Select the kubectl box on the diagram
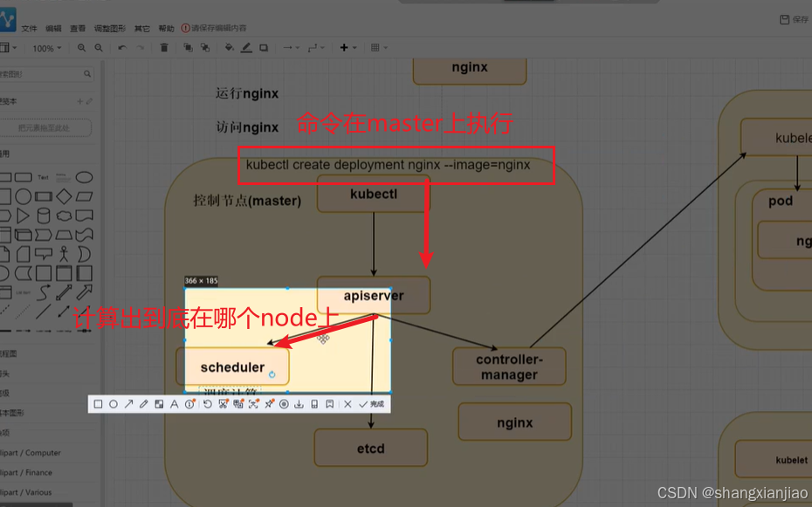The height and width of the screenshot is (507, 812). click(374, 194)
